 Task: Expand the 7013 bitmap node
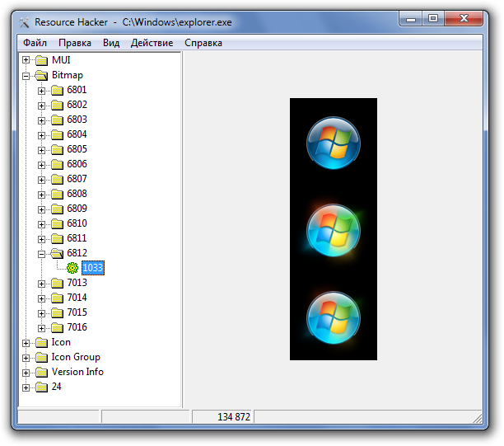tap(42, 283)
